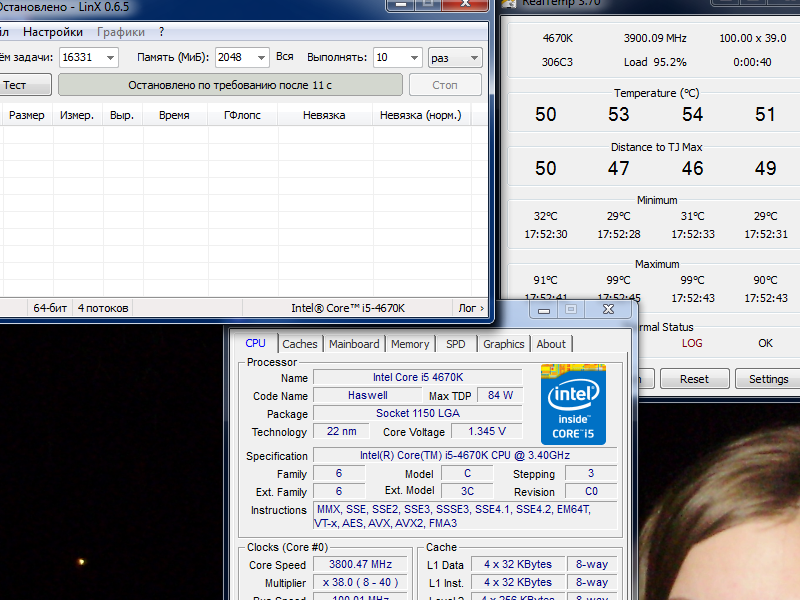Click the OK thermal status in RealTemp
This screenshot has width=800, height=600.
[x=765, y=343]
